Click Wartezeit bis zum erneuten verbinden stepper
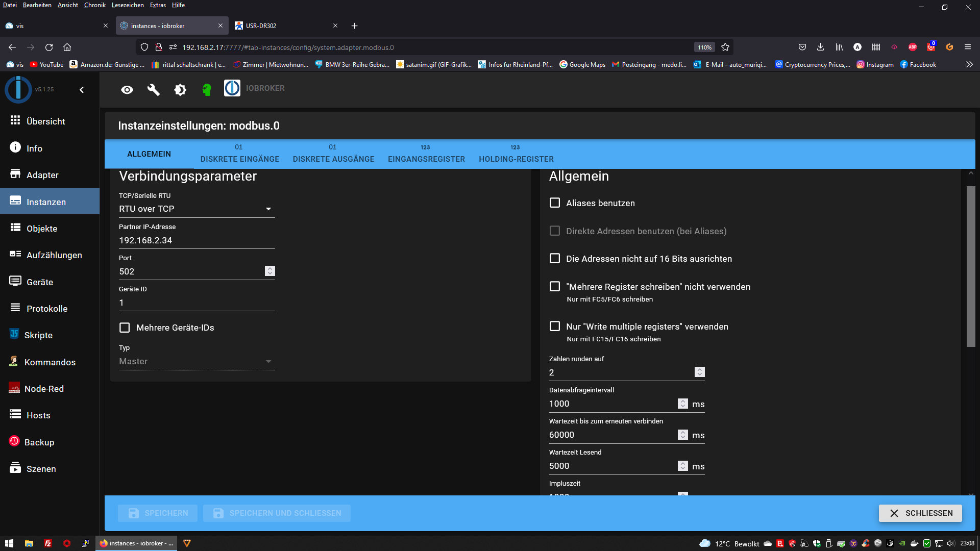Viewport: 980px width, 551px height. tap(683, 435)
